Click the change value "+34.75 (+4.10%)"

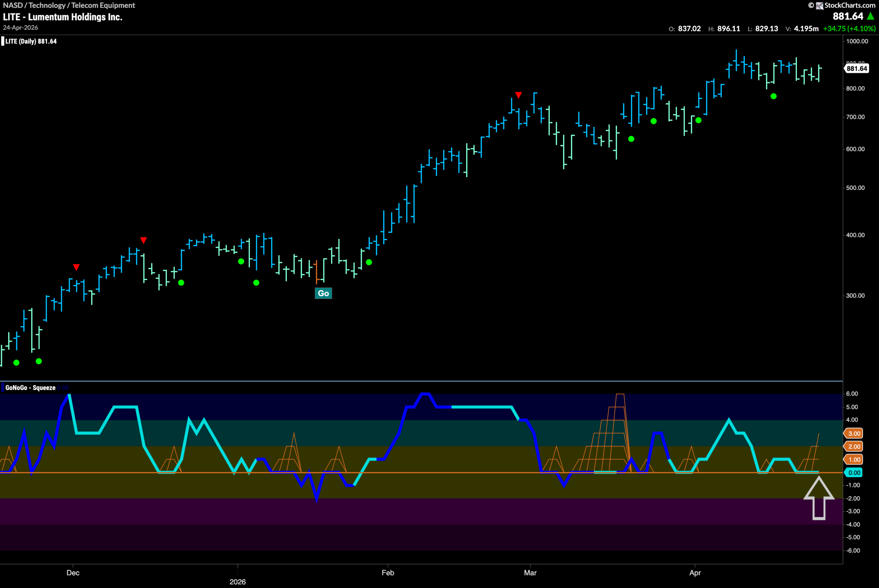pos(849,28)
